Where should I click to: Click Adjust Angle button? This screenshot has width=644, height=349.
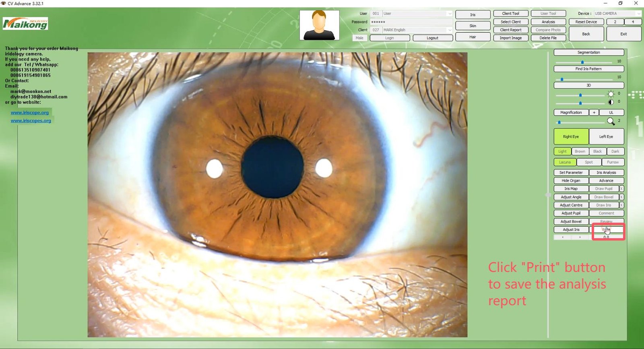pyautogui.click(x=571, y=197)
